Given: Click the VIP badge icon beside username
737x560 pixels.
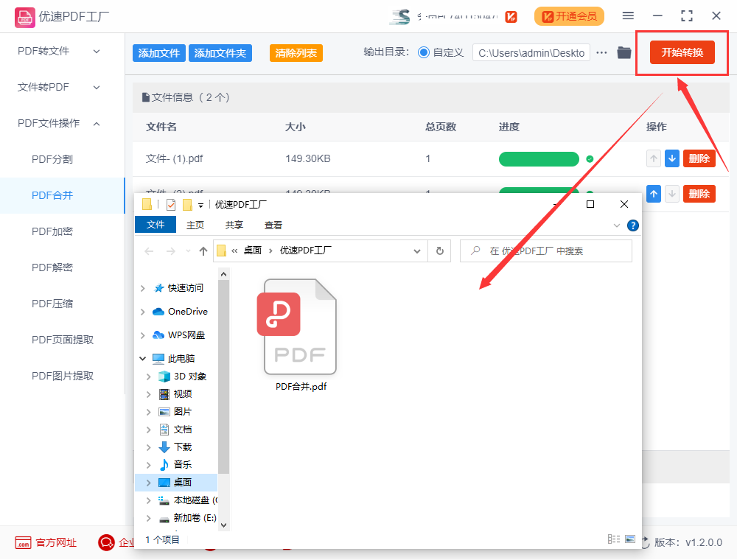Looking at the screenshot, I should click(x=511, y=17).
